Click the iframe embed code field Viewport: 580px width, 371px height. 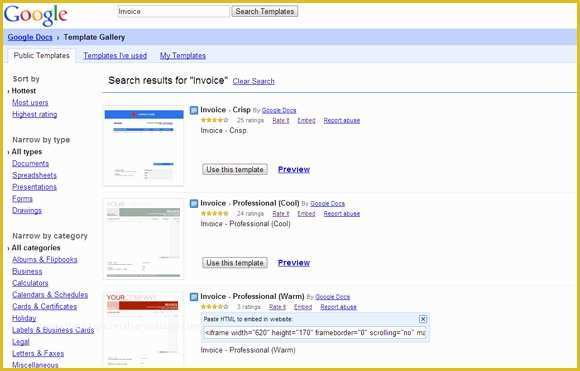click(315, 333)
